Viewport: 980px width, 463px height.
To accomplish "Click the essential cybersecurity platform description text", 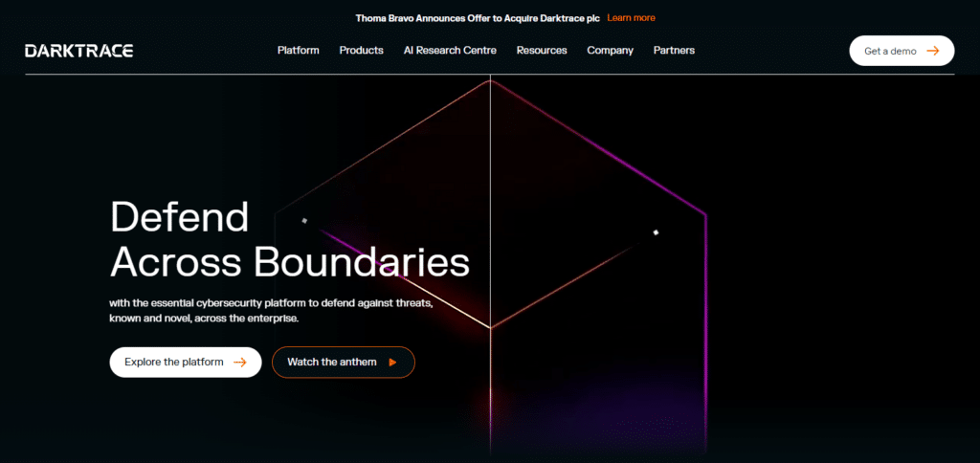I will (271, 311).
